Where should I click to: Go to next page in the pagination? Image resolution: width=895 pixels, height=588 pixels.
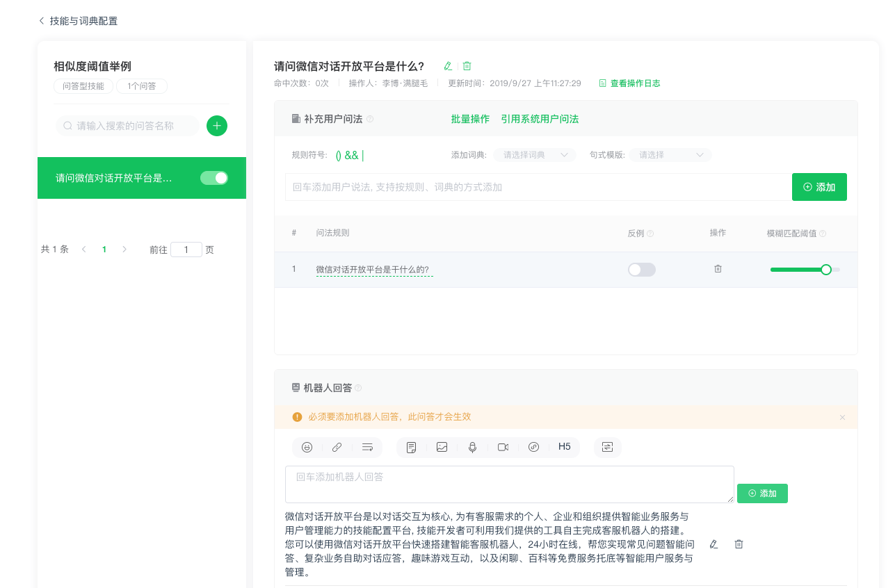click(124, 249)
